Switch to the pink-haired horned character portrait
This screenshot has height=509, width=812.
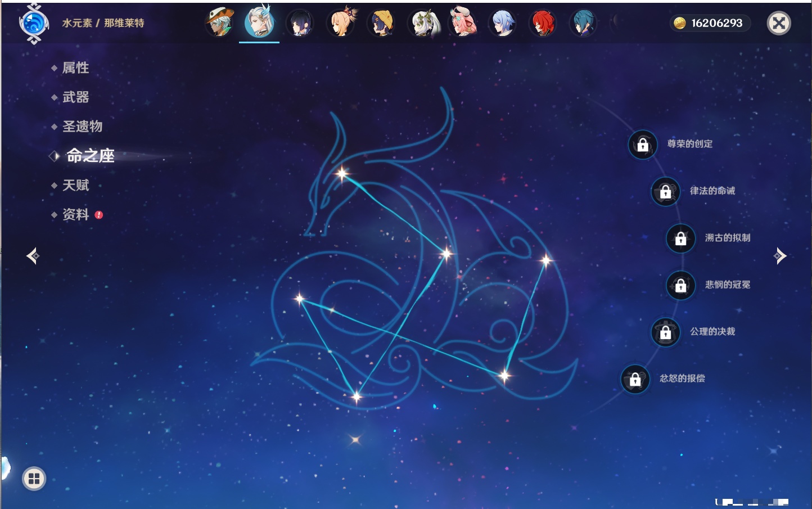462,23
